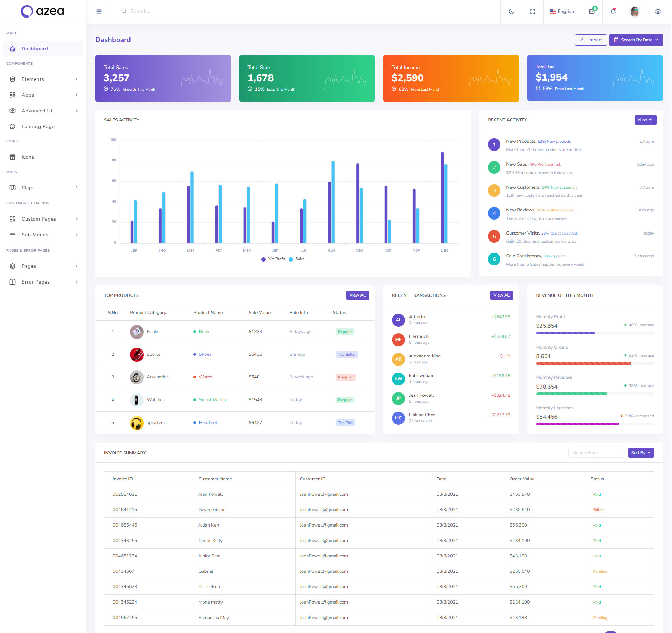
Task: Open the settings gear icon
Action: [658, 12]
